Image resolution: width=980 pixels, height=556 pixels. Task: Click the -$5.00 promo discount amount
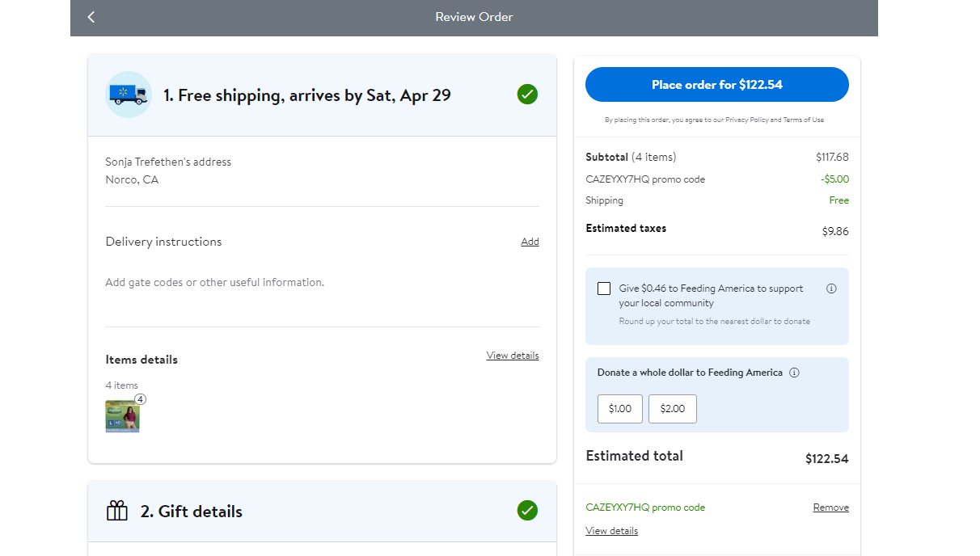[834, 179]
